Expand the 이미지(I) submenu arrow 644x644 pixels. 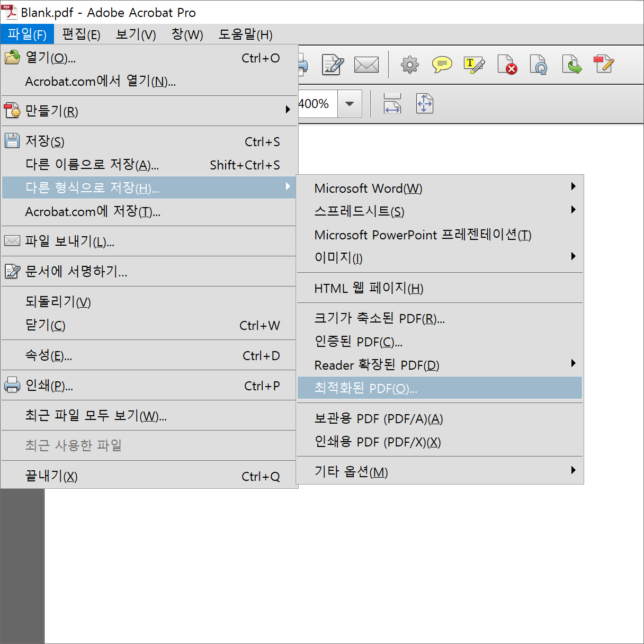pos(573,256)
